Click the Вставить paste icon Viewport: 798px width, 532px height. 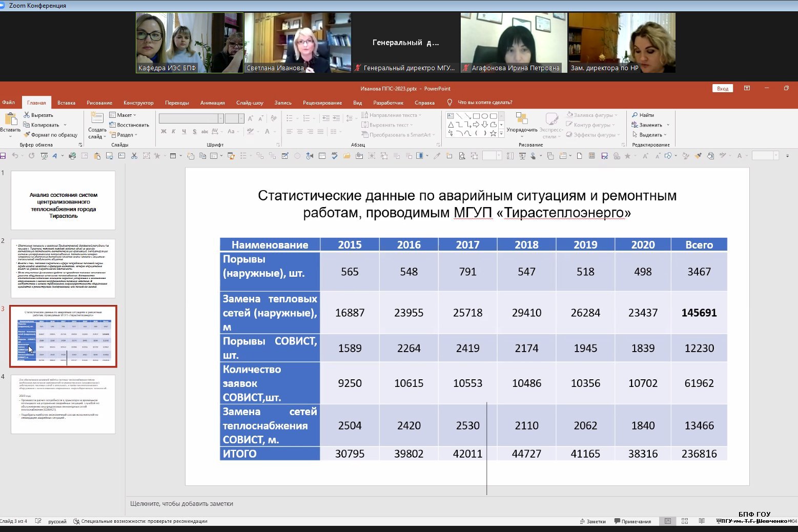click(10, 119)
